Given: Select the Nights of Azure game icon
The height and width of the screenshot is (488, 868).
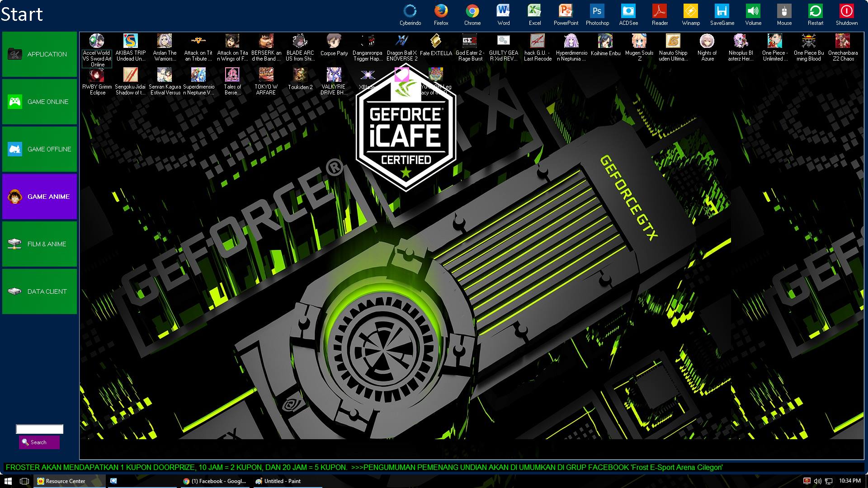Looking at the screenshot, I should [x=707, y=48].
